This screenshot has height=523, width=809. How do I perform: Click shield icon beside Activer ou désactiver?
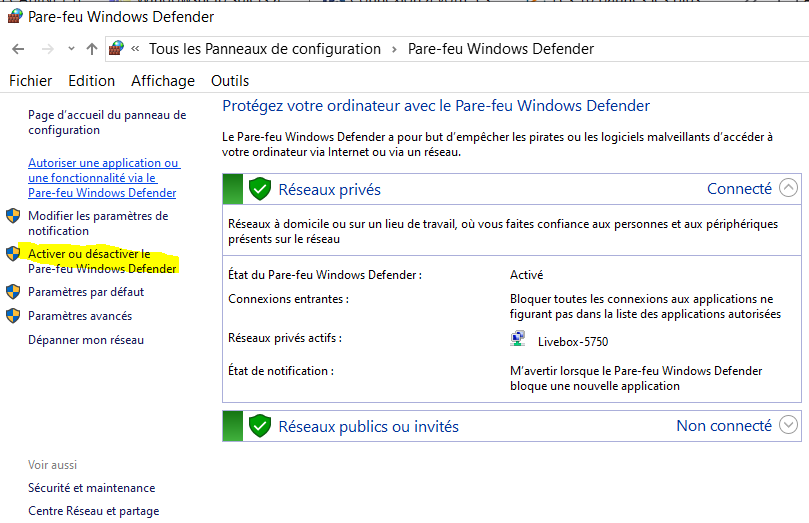13,253
